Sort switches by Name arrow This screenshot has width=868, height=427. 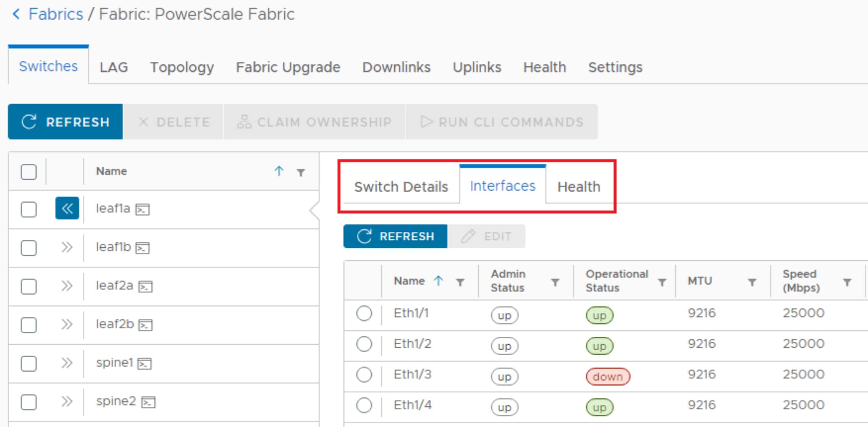279,171
